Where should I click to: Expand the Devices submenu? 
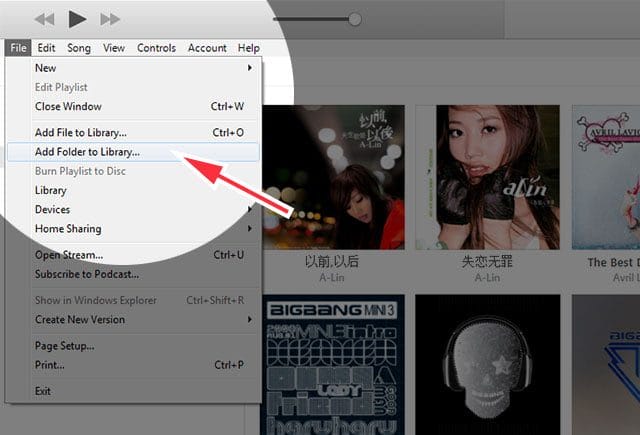(x=133, y=209)
